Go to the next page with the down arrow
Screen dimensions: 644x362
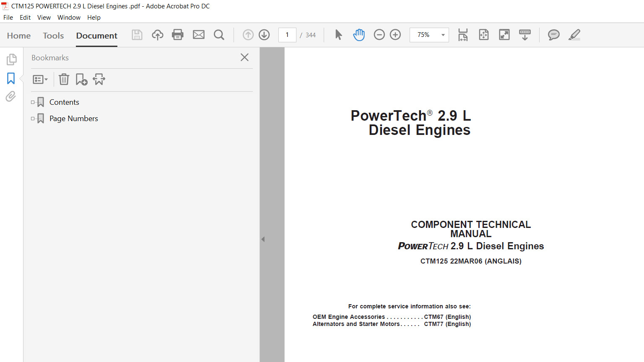coord(264,35)
